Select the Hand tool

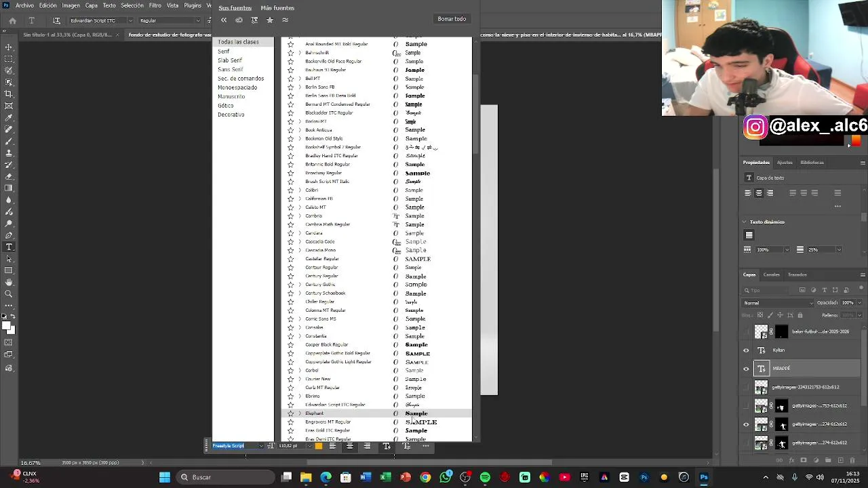point(9,282)
